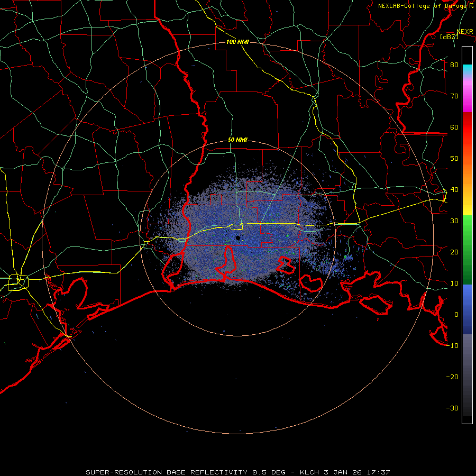
Task: Click the "KLCH" station identifier in the caption
Action: [309, 472]
